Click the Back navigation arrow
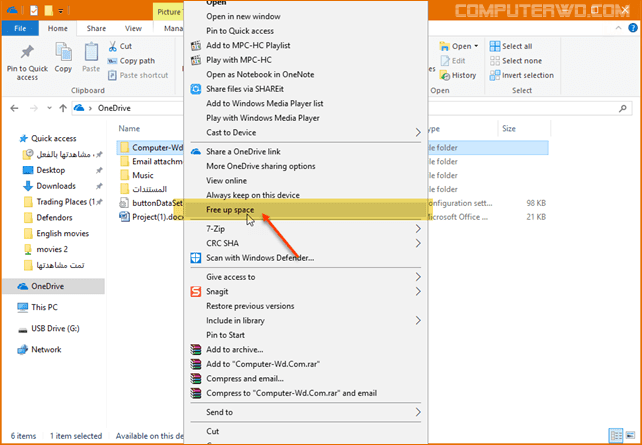Image resolution: width=642 pixels, height=445 pixels. (14, 108)
